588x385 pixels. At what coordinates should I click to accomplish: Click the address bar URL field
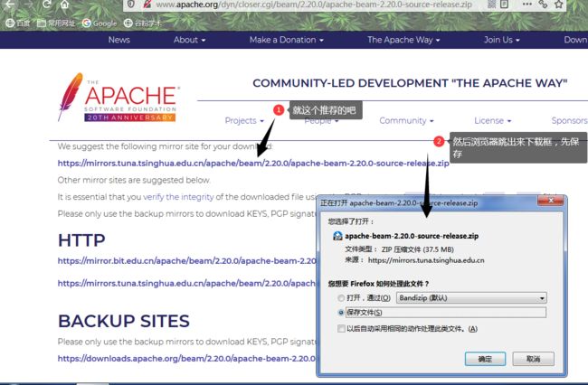(x=314, y=5)
